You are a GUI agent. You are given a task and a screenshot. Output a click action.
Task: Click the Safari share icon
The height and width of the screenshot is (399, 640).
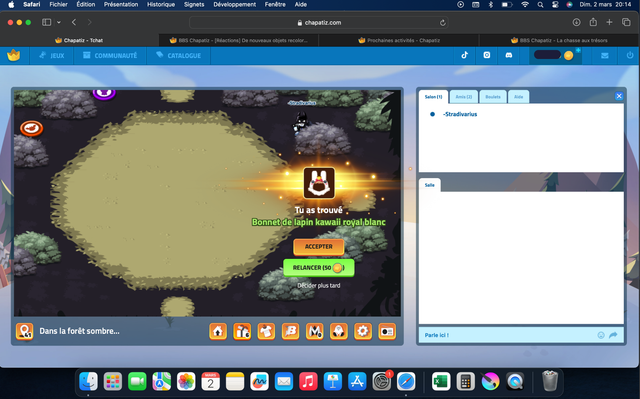tap(593, 22)
